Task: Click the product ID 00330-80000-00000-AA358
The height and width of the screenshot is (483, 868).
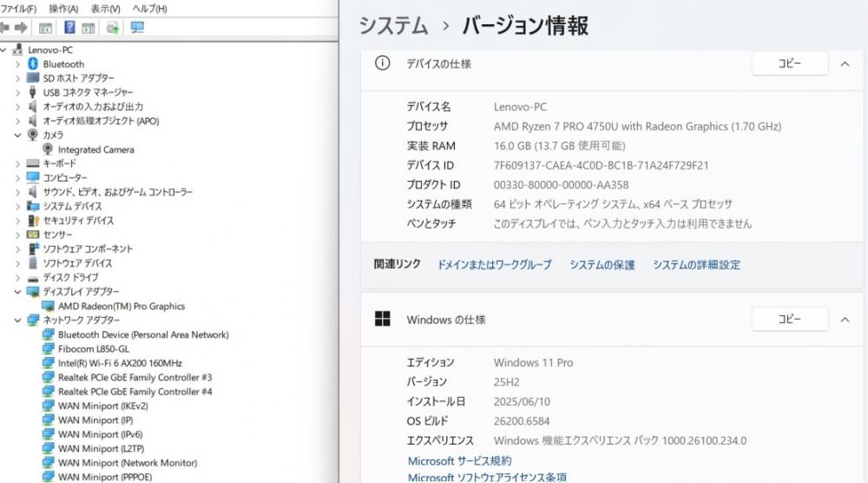Action: [562, 184]
